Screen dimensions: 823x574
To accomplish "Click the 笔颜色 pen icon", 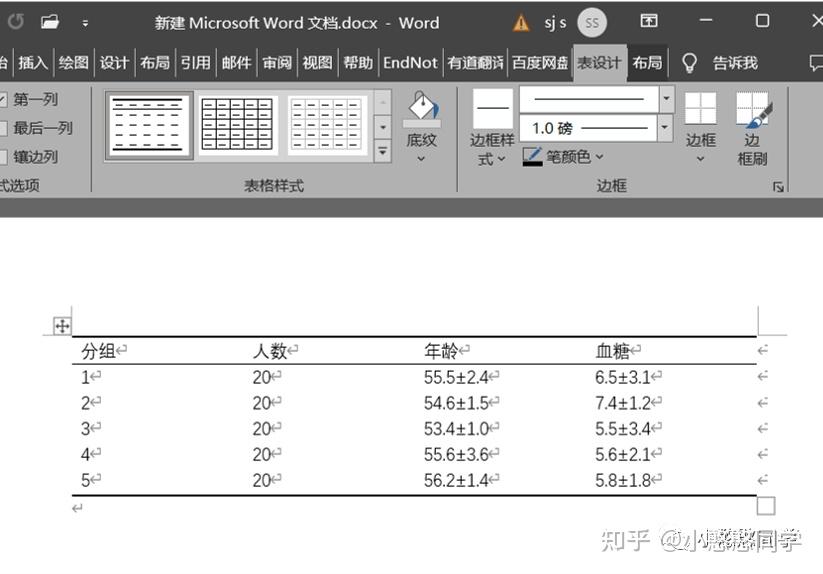I will tap(532, 156).
